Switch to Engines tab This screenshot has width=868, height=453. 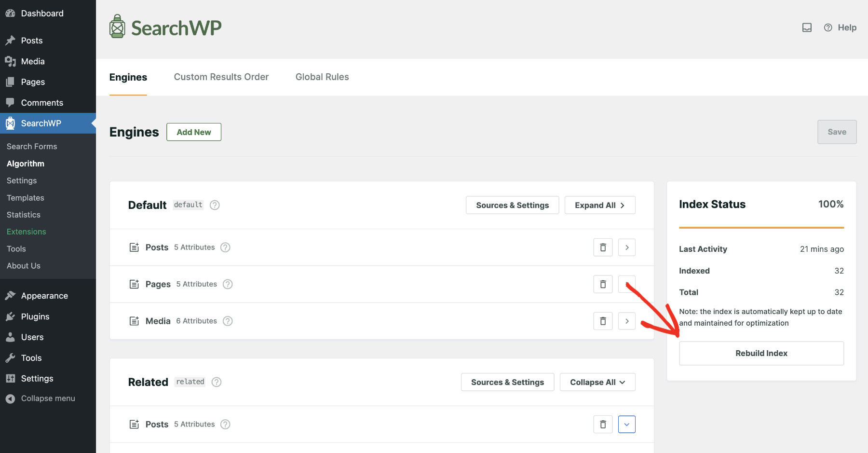[x=128, y=77]
